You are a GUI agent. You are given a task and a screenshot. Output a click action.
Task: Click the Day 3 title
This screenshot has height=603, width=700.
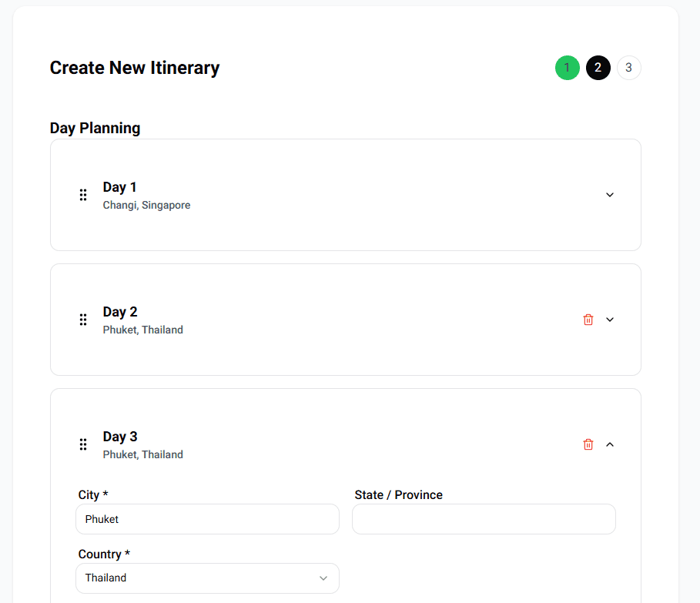pos(119,437)
